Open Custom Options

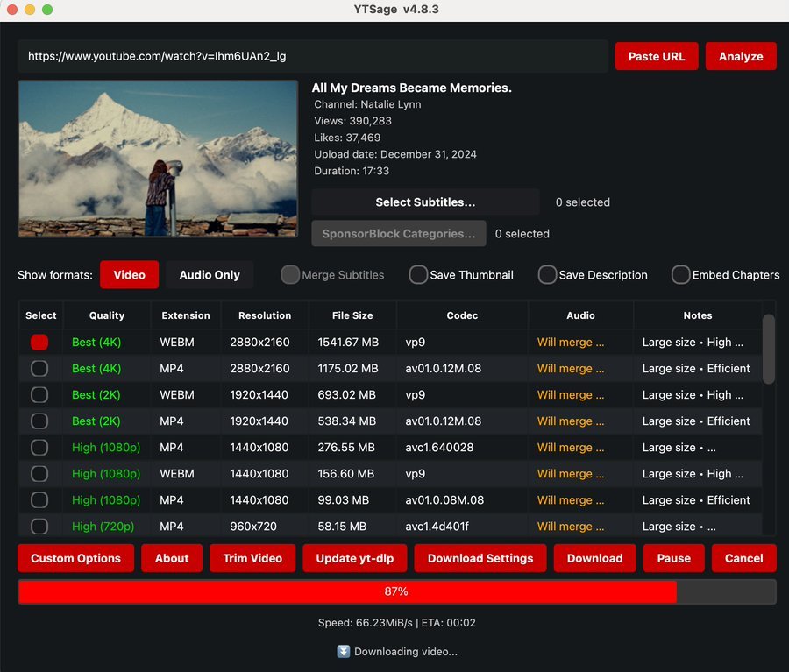coord(75,558)
